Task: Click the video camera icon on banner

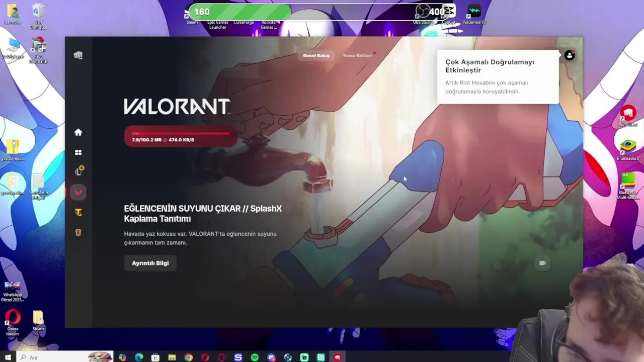Action: tap(542, 263)
